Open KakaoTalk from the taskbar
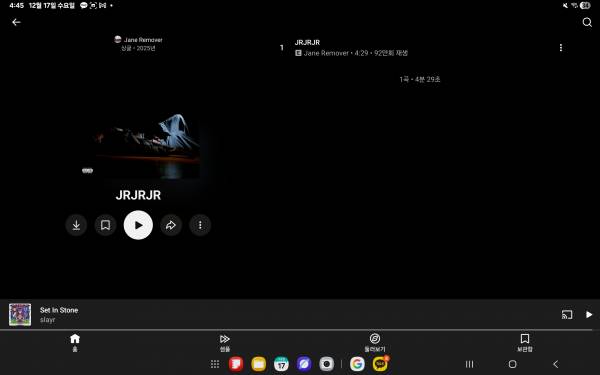Image resolution: width=600 pixels, height=375 pixels. [380, 364]
